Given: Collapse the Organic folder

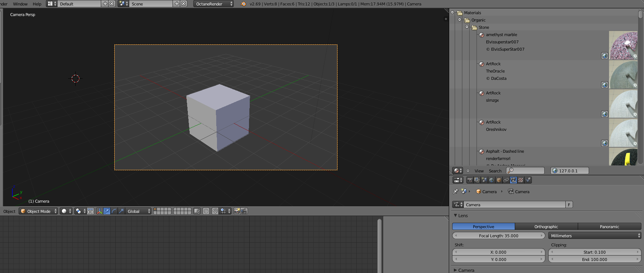Looking at the screenshot, I should point(460,20).
